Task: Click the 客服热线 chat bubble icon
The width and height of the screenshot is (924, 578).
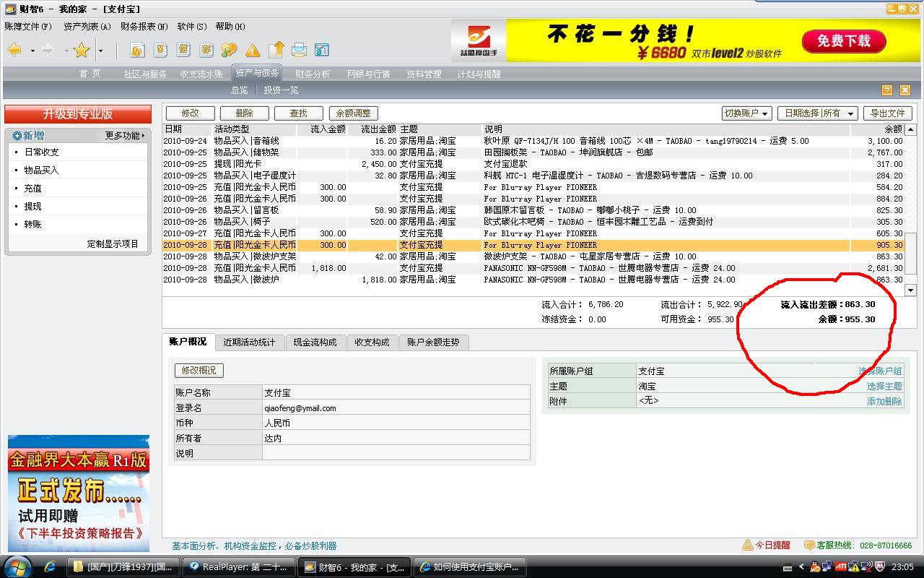Action: tap(809, 545)
